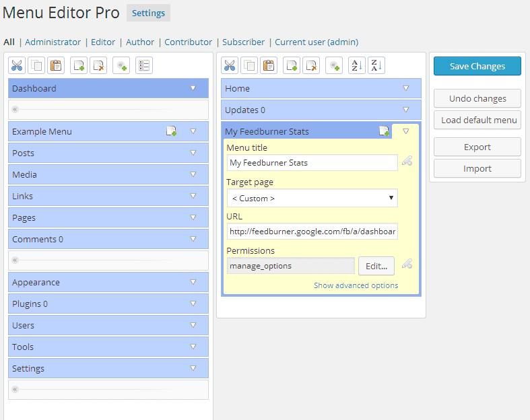530x420 pixels.
Task: Click the toggle all menus icon in left toolbar
Action: pyautogui.click(x=143, y=65)
